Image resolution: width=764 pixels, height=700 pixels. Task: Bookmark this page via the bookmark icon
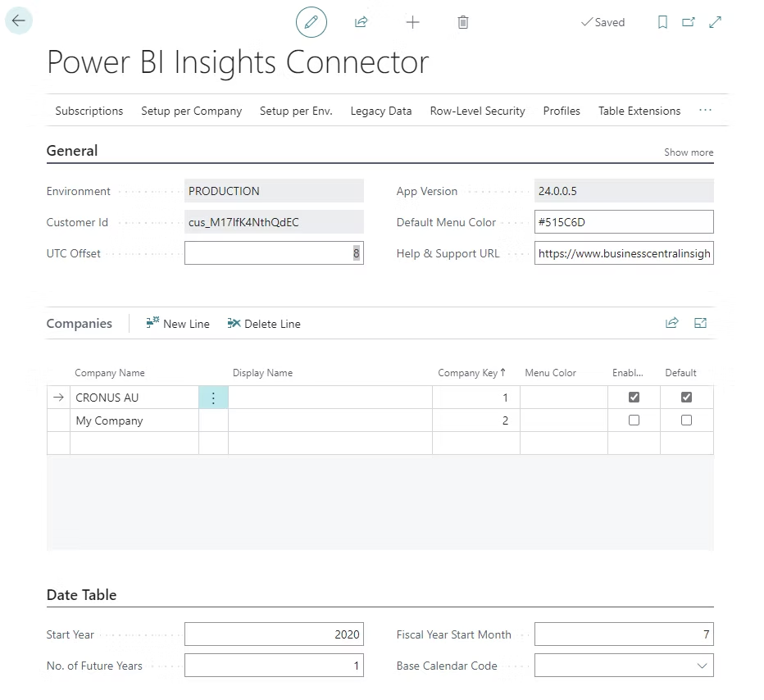pos(662,22)
